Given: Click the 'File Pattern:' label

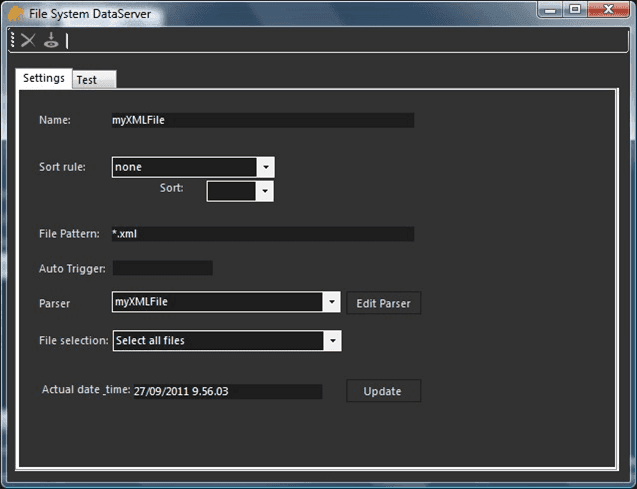Looking at the screenshot, I should click(x=69, y=234).
